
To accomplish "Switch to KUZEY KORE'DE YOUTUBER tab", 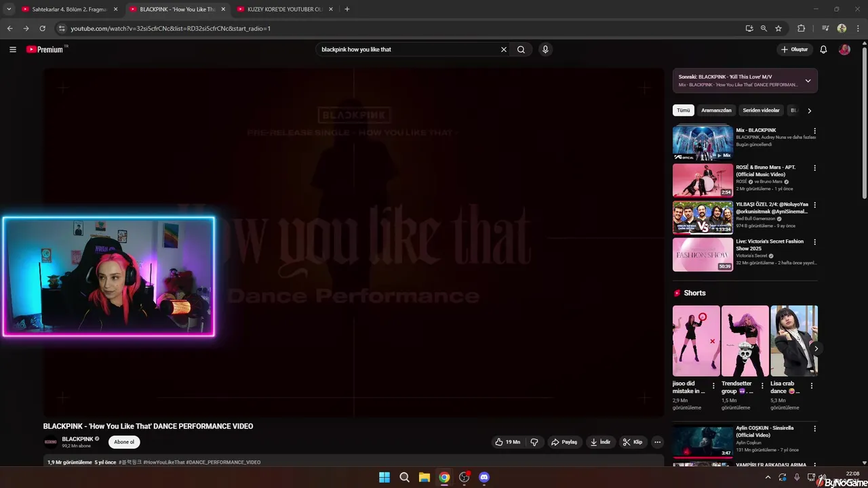I will (284, 9).
